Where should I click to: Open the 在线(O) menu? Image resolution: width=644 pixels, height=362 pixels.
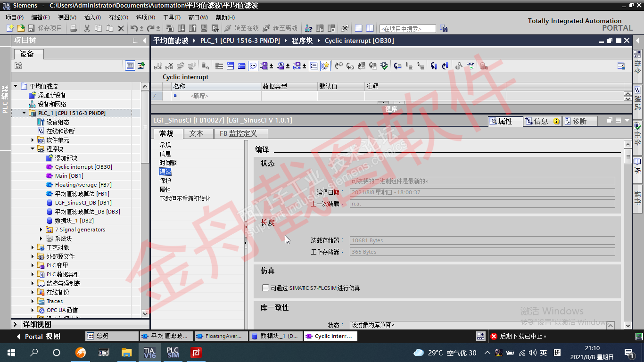tap(118, 17)
